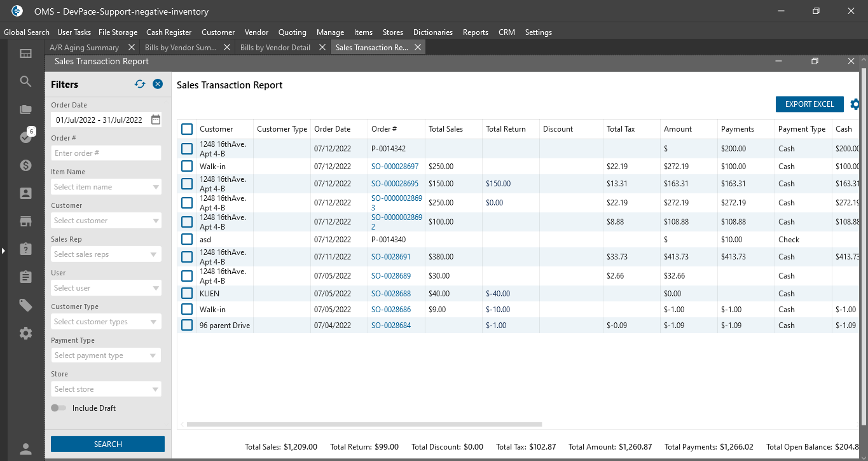Click the price tag icon in sidebar

coord(25,305)
